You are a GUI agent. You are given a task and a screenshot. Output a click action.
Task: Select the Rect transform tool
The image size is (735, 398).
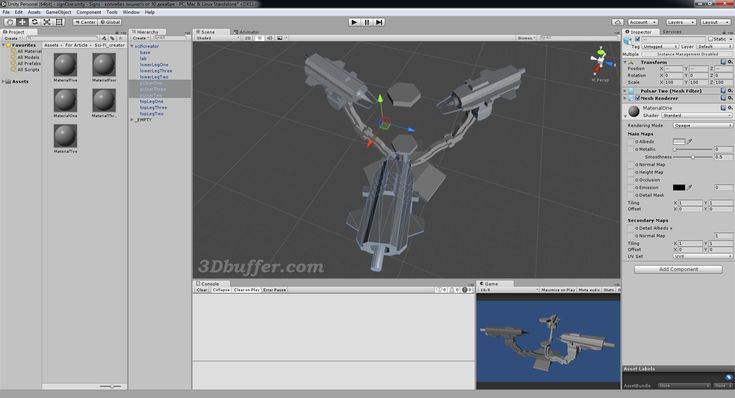point(59,22)
